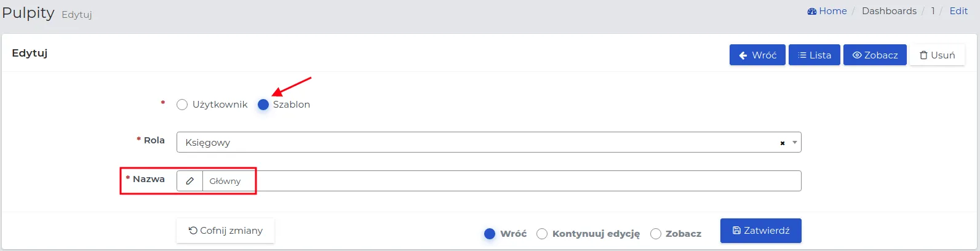The height and width of the screenshot is (251, 980).
Task: Click the trash icon on Usuń button
Action: (923, 55)
